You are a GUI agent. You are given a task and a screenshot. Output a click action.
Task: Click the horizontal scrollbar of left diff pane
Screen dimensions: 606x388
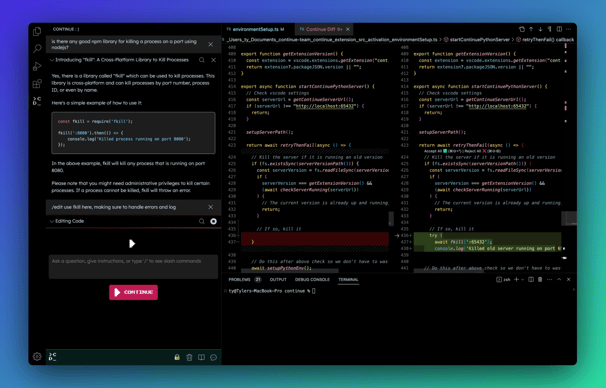click(289, 271)
